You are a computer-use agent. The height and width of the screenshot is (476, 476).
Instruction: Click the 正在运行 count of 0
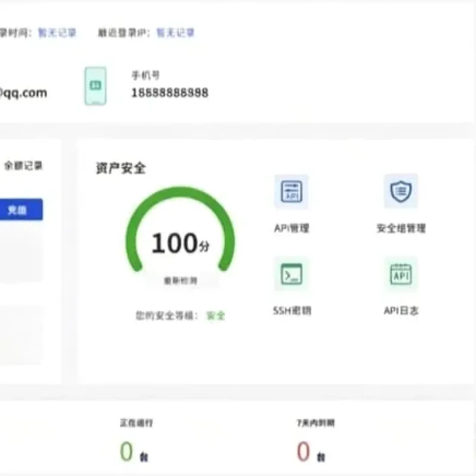pos(127,451)
